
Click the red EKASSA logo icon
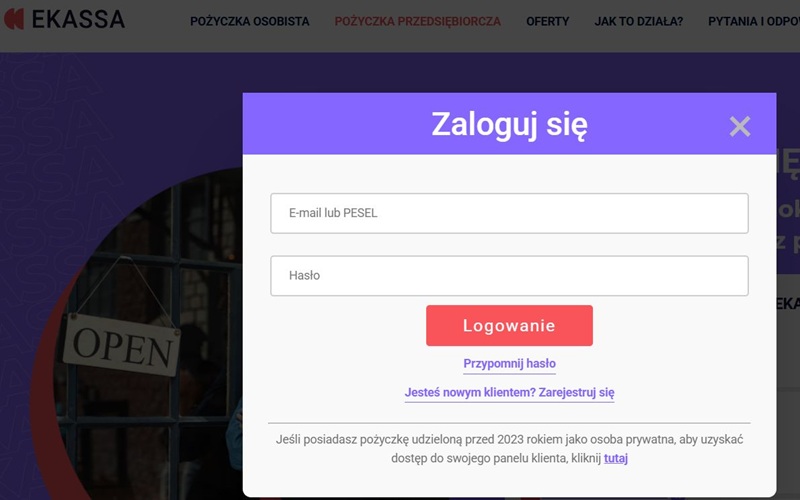click(x=13, y=19)
